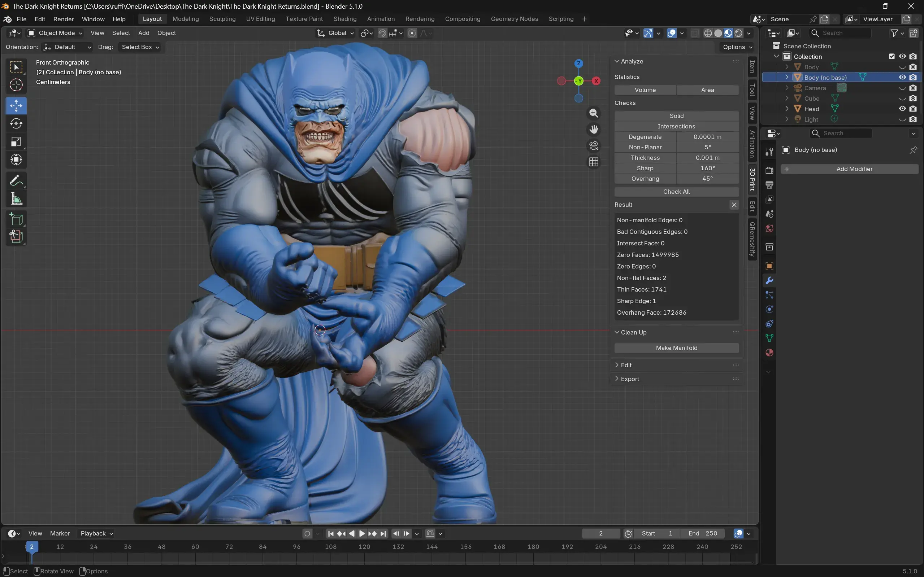This screenshot has height=577, width=924.
Task: Open the View Layer properties tab icon
Action: coord(769,200)
